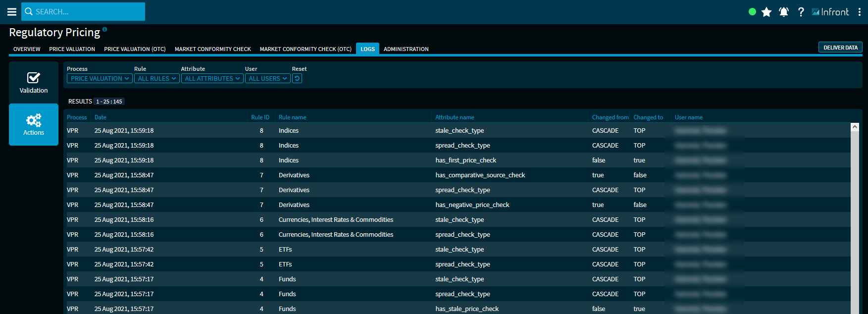Sort by the Date column header

(101, 117)
